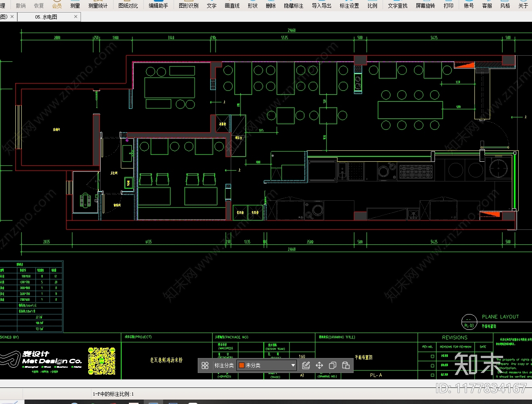Screen dimensions: 532x404
Task: Open 图纸对比 drawing compare
Action: pos(128,6)
